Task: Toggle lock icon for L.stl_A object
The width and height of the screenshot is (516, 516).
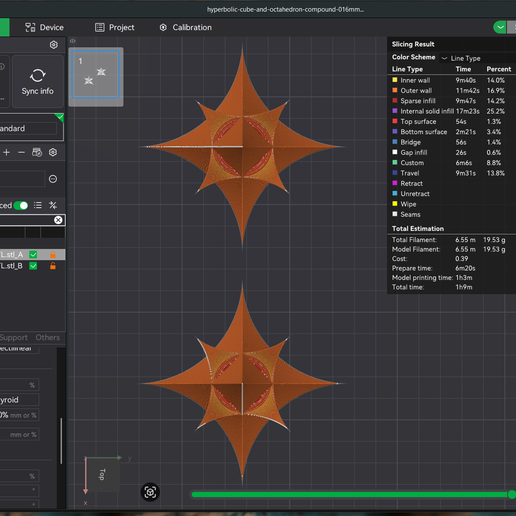Action: click(53, 255)
